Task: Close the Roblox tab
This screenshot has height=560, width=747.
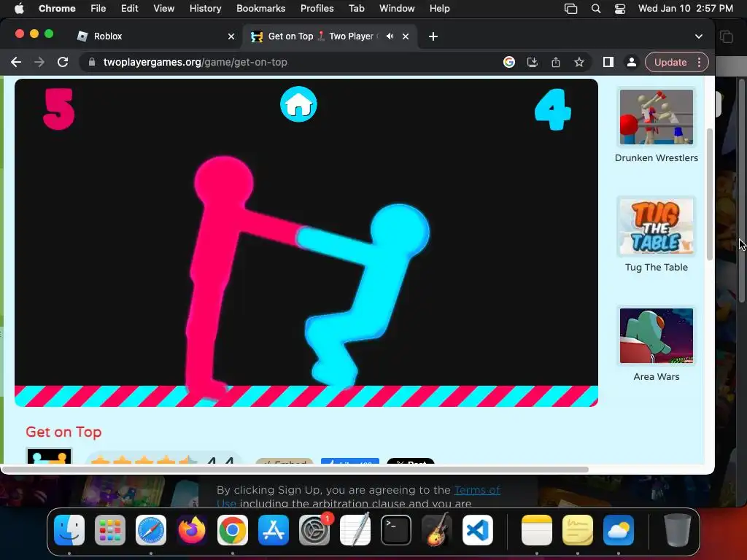Action: (231, 36)
